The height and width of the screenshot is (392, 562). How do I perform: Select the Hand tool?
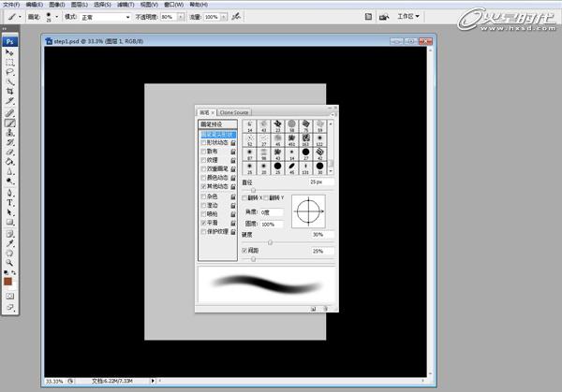pos(9,254)
